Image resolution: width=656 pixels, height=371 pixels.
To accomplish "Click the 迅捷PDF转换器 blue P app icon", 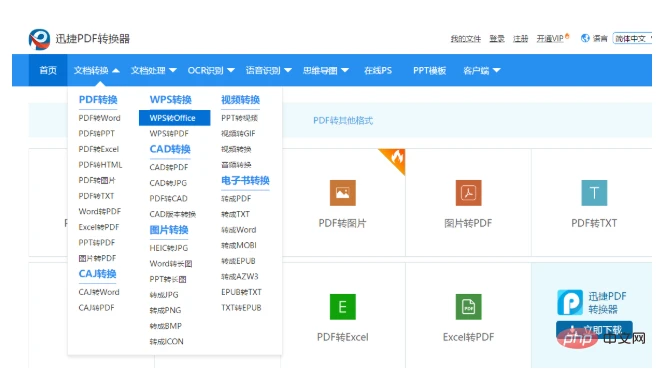I will (x=570, y=302).
